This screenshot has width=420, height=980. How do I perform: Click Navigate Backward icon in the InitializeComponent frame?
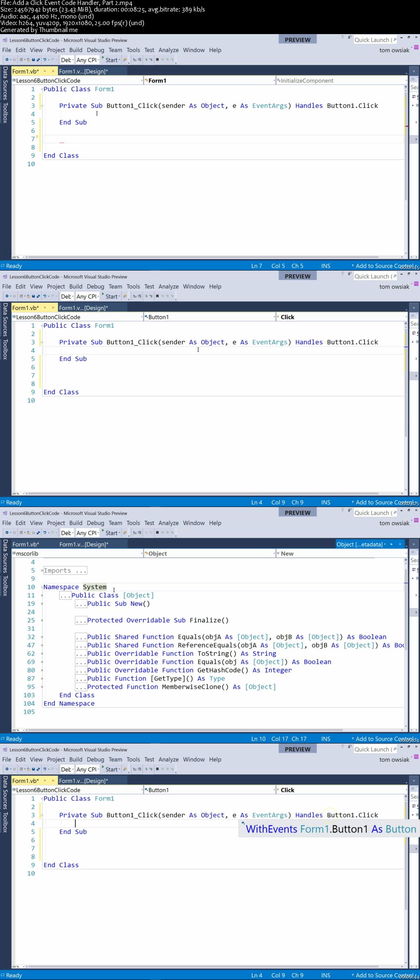pos(7,60)
